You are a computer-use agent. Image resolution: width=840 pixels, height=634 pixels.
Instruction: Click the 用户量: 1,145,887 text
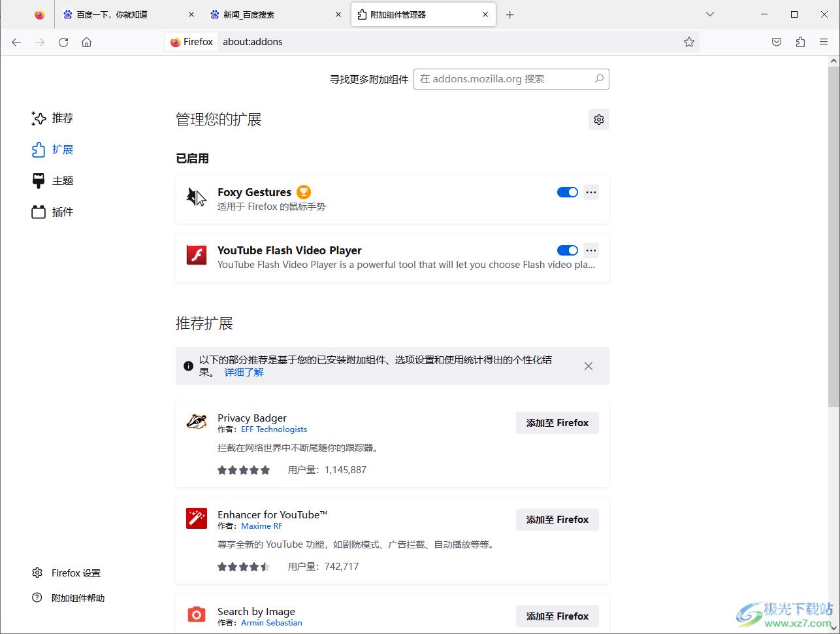coord(327,470)
